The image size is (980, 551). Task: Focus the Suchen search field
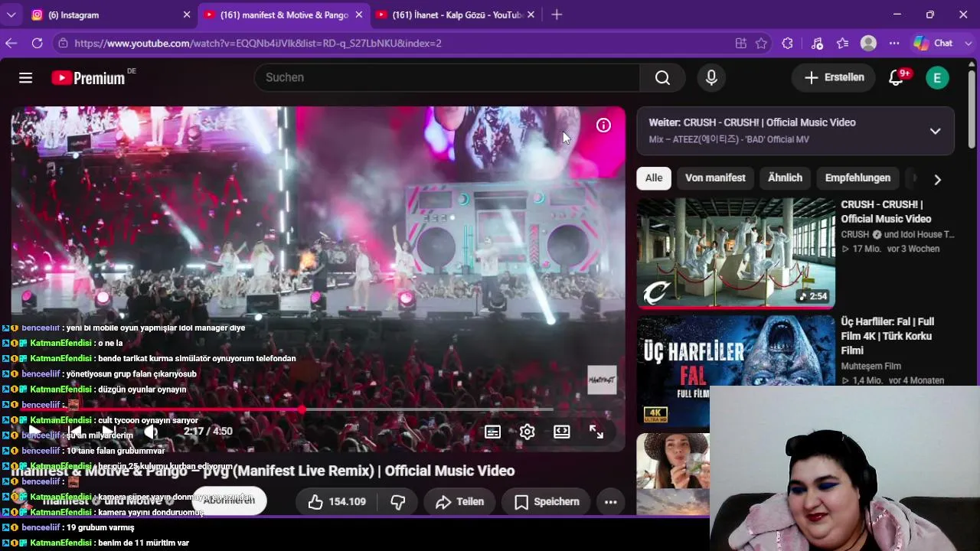click(447, 77)
